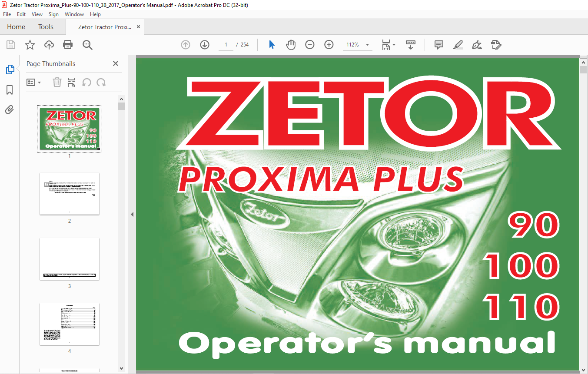This screenshot has height=374, width=588.
Task: Rotate pages counterclockwise
Action: coord(86,82)
